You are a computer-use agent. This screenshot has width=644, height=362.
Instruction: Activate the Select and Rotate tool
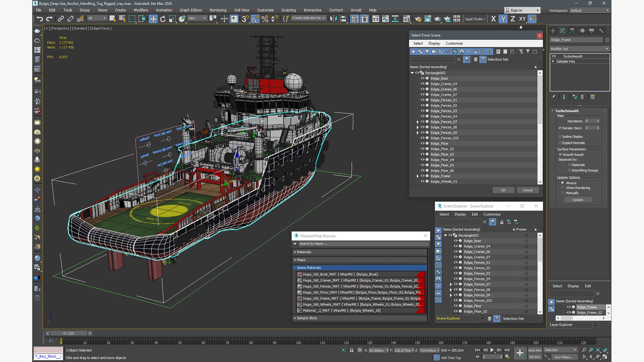point(163,19)
